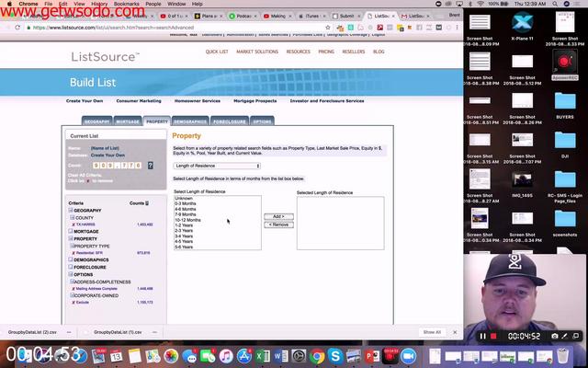
Task: Open Mortgage Prospects link
Action: point(255,100)
